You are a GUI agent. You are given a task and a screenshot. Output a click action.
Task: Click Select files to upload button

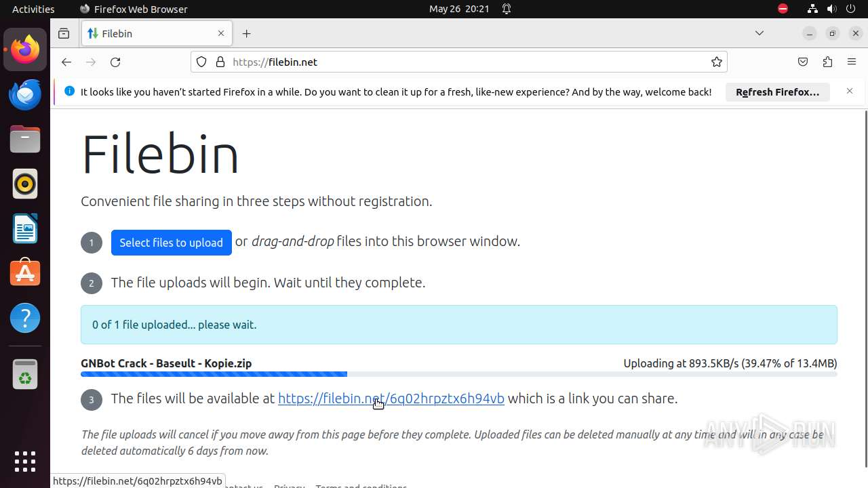(172, 243)
